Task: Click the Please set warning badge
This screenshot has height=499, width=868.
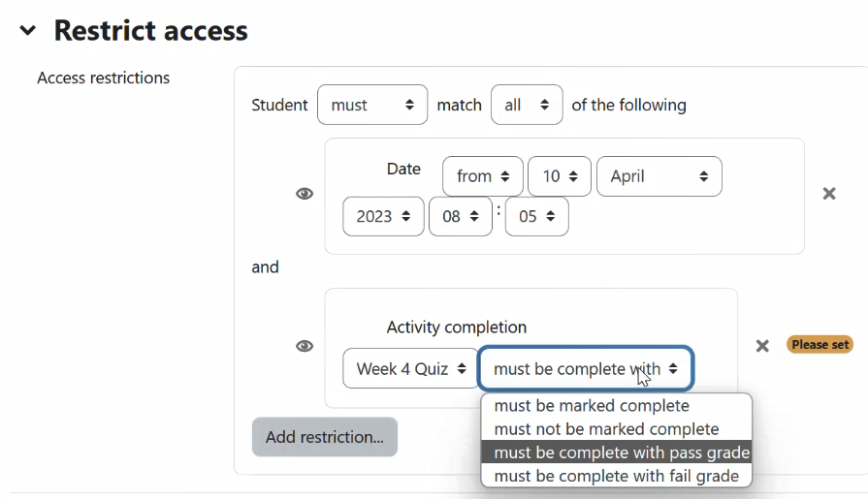Action: click(820, 345)
